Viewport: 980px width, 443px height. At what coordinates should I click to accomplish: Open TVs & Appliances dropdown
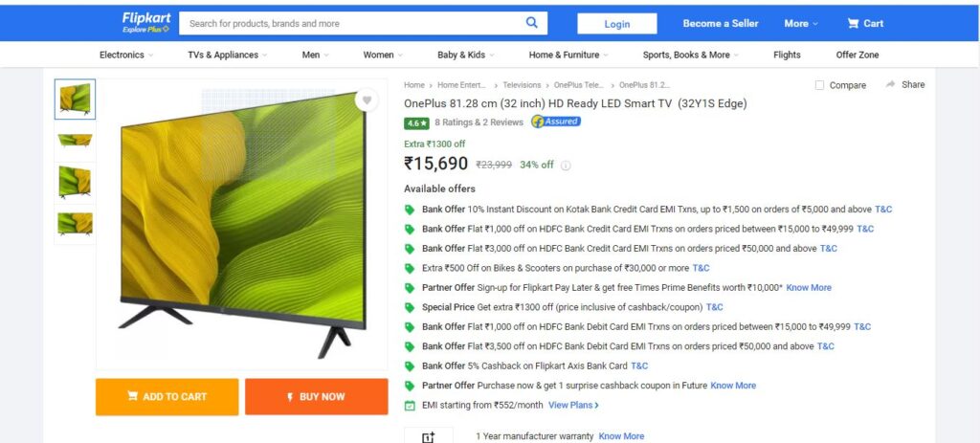tap(228, 55)
